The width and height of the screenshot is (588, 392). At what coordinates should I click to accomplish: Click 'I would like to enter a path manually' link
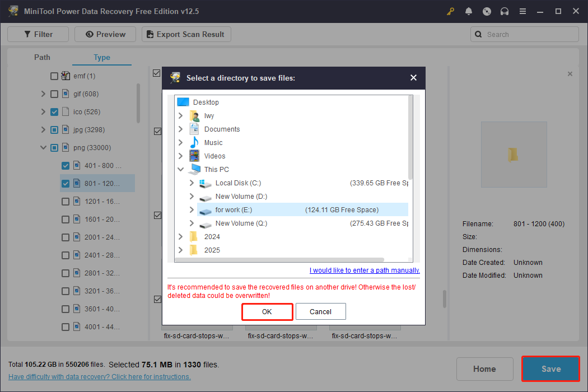[x=365, y=270]
